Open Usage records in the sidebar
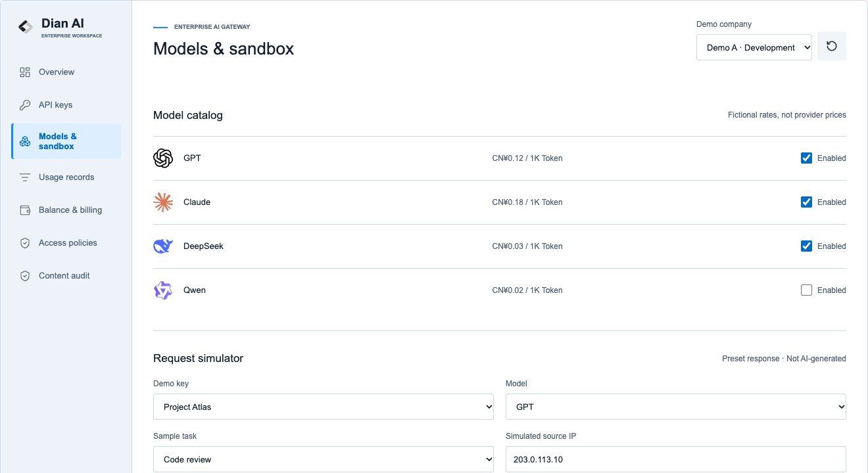Screen dimensions: 868x473 tap(66, 177)
